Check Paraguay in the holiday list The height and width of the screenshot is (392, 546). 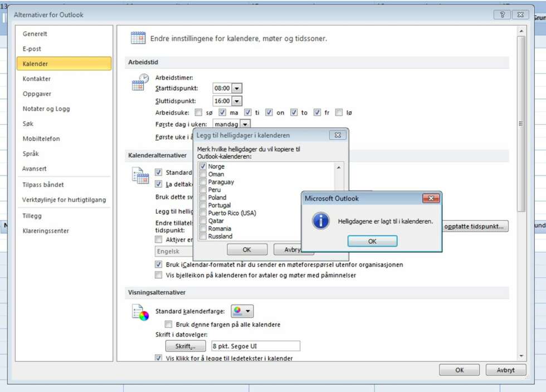(203, 182)
